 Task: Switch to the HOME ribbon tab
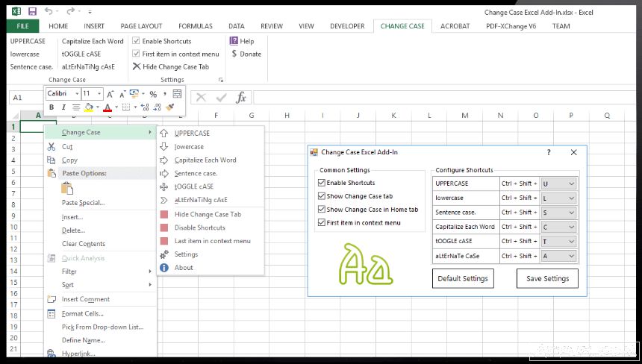point(58,26)
